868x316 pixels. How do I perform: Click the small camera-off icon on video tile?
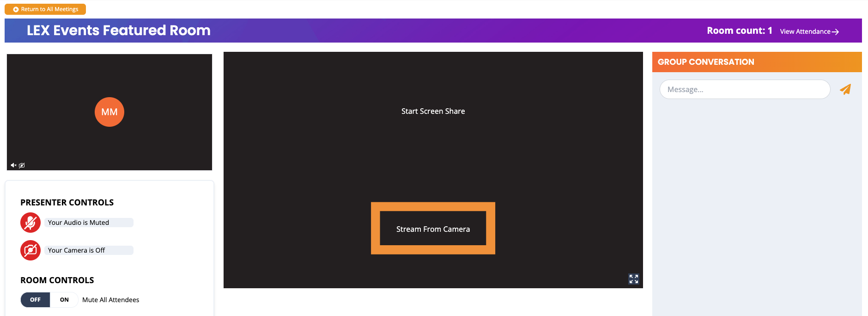22,165
